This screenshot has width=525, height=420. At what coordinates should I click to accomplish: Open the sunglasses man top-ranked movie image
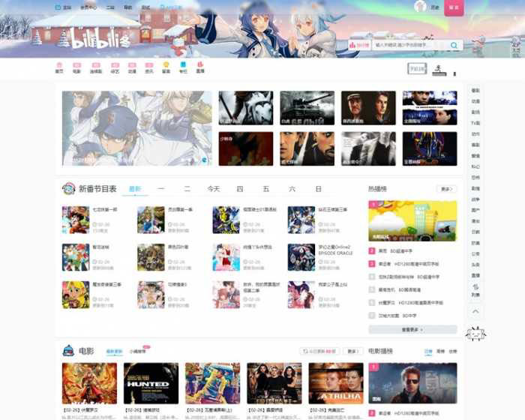pos(412,383)
